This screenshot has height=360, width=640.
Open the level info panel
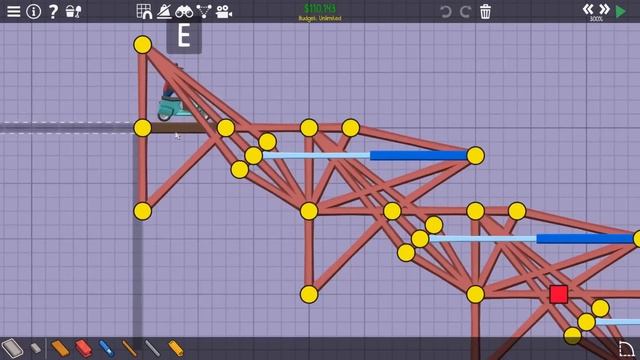pos(33,11)
